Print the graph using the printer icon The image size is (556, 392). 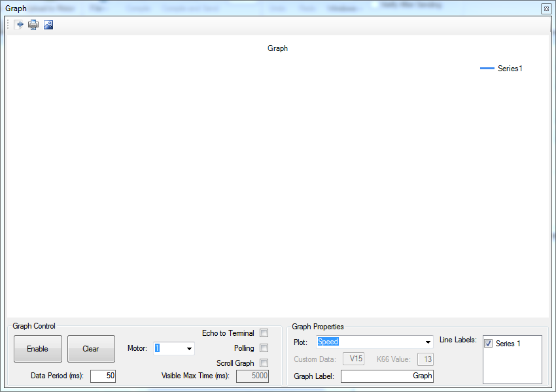click(33, 25)
